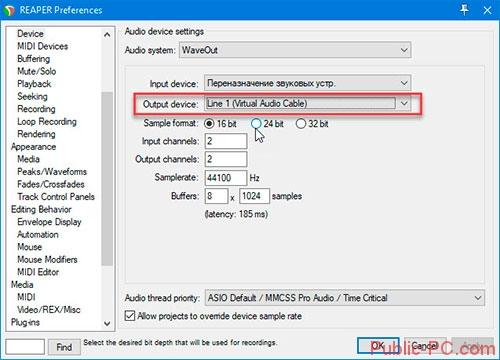Select Loop Recording in the tree
Screen dimensions: 500x360
pyautogui.click(x=47, y=121)
